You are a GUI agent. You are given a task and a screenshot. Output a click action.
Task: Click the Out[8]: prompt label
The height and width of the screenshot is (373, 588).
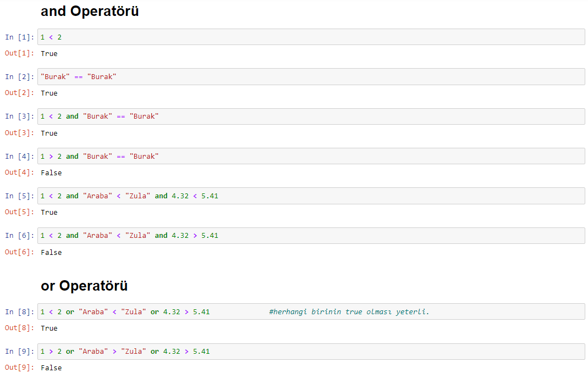pos(19,328)
